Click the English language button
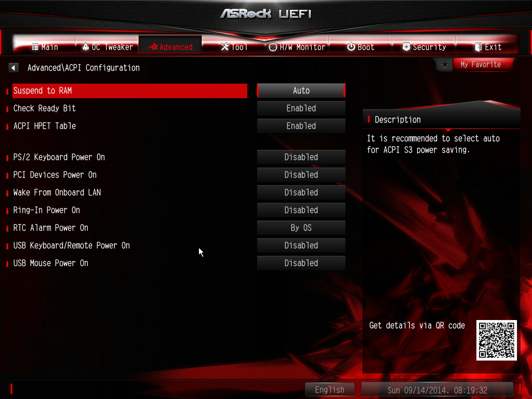This screenshot has height=399, width=532. coord(330,390)
